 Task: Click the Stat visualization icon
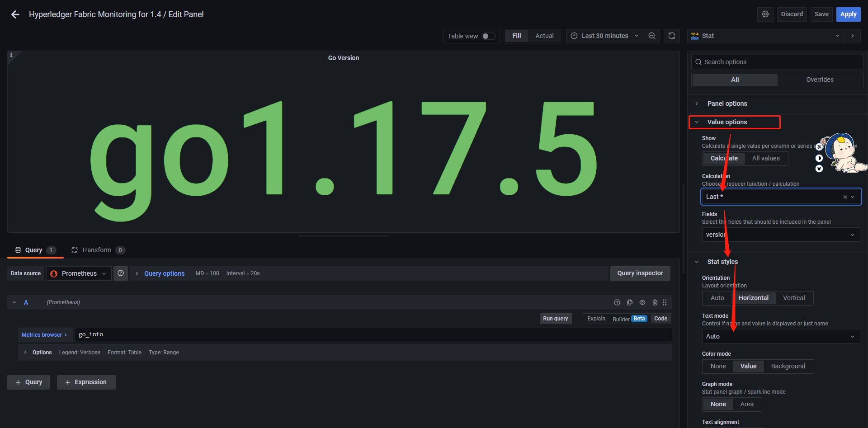(695, 36)
